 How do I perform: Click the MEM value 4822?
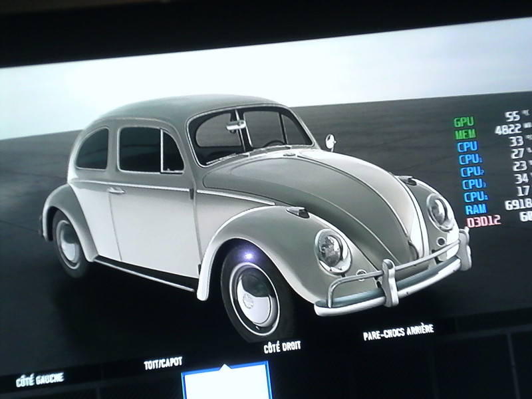tap(508, 129)
